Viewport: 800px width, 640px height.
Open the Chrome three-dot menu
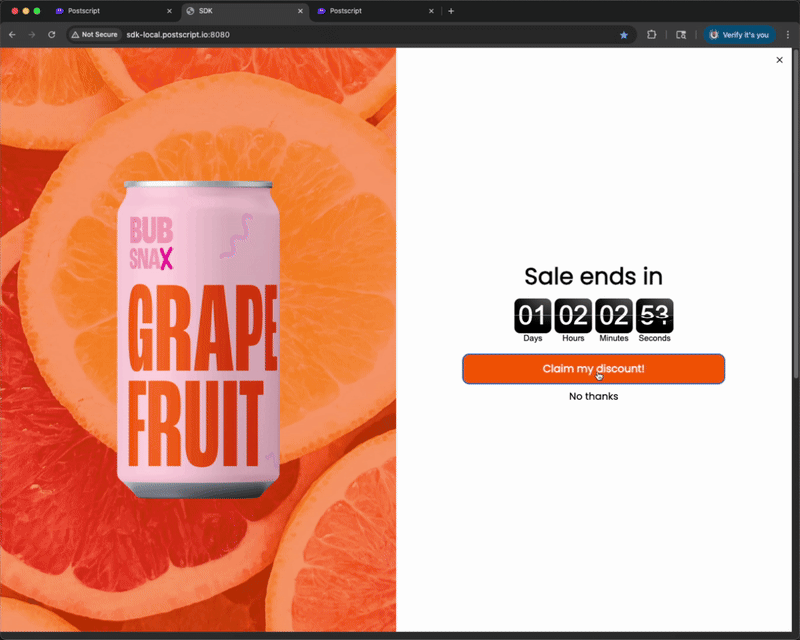coord(788,35)
